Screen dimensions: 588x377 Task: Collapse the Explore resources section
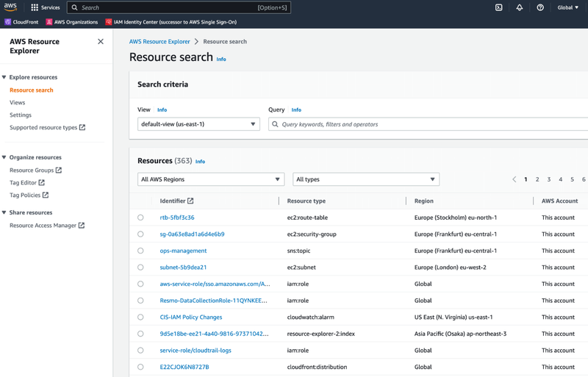coord(4,77)
